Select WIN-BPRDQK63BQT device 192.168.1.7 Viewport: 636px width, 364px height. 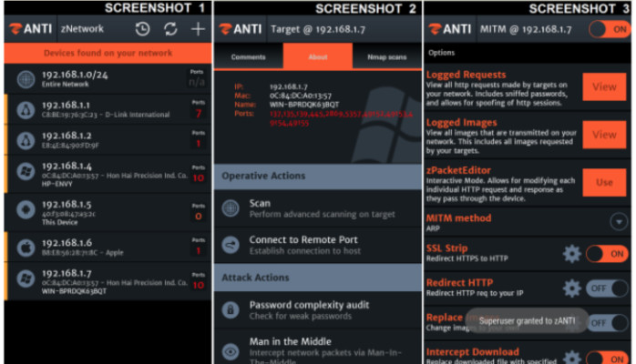(108, 281)
